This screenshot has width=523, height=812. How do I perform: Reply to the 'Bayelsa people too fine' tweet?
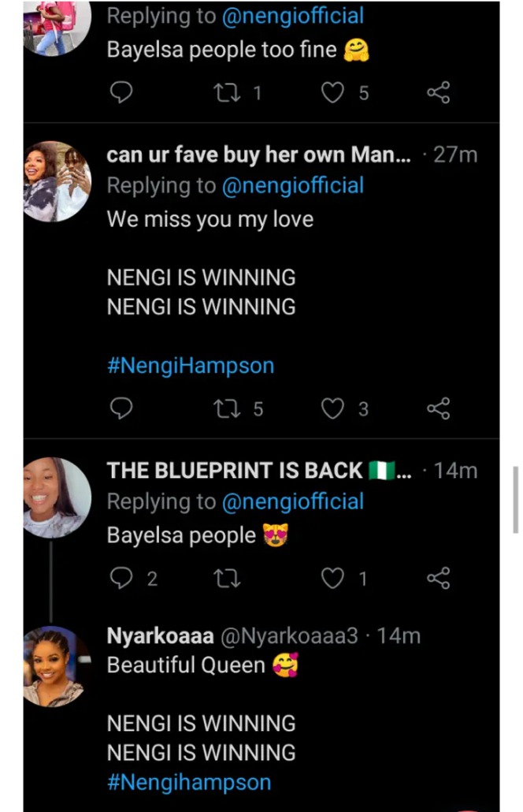(x=121, y=93)
